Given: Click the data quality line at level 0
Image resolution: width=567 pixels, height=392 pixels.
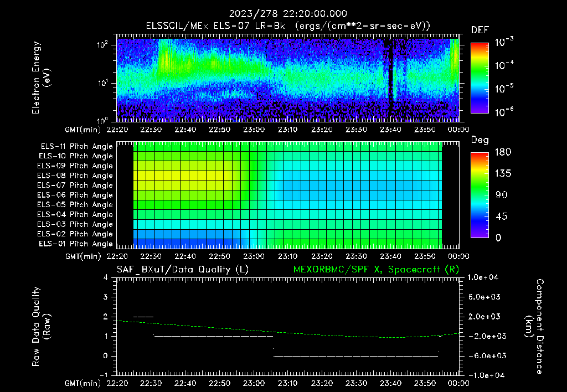Looking at the screenshot, I should pos(356,356).
